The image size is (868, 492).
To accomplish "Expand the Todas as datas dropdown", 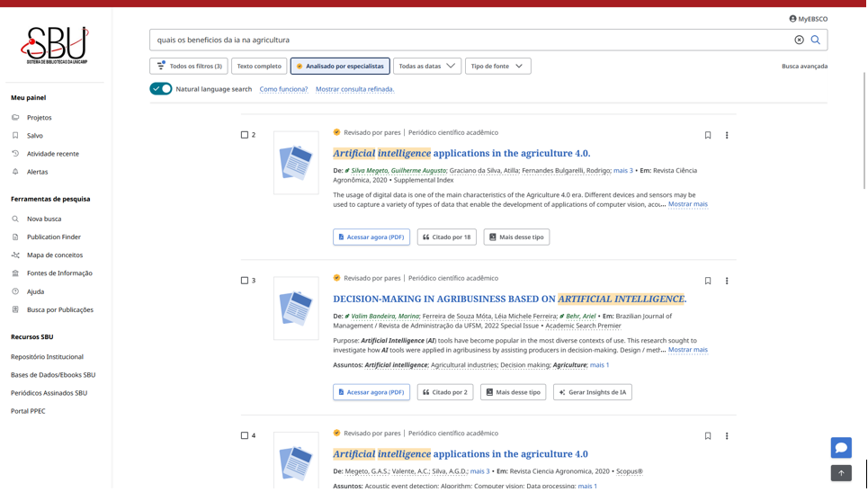I will pos(427,67).
